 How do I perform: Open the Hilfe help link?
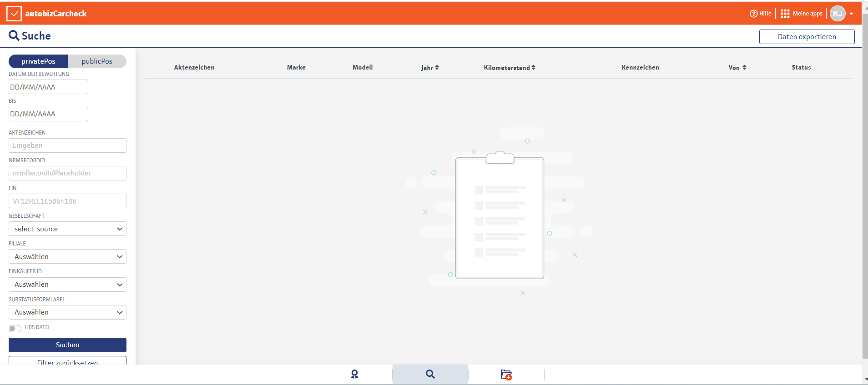coord(761,14)
